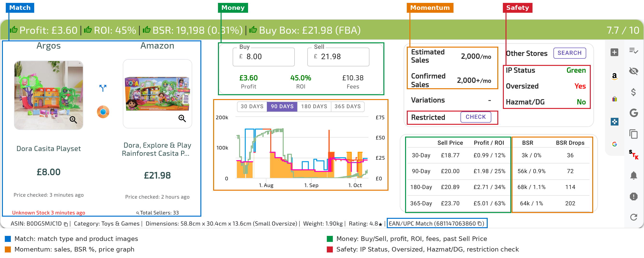The width and height of the screenshot is (644, 258).
Task: Toggle the hide (crossed eye) icon
Action: [x=633, y=71]
